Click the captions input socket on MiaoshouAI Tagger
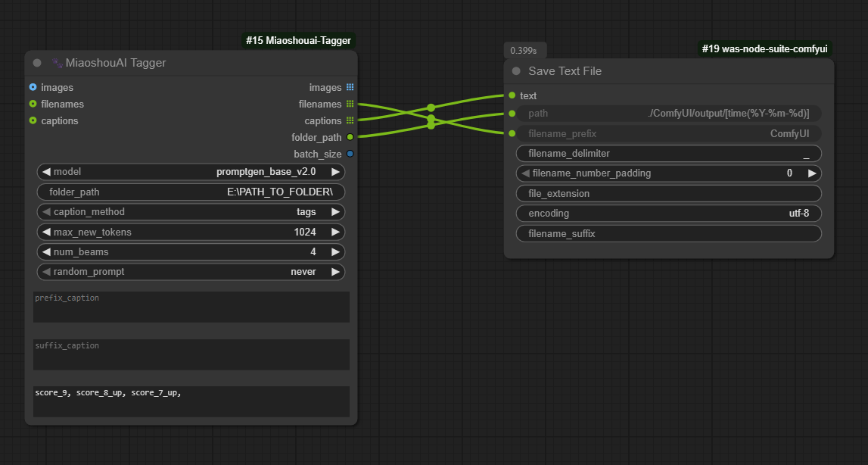 [x=33, y=121]
